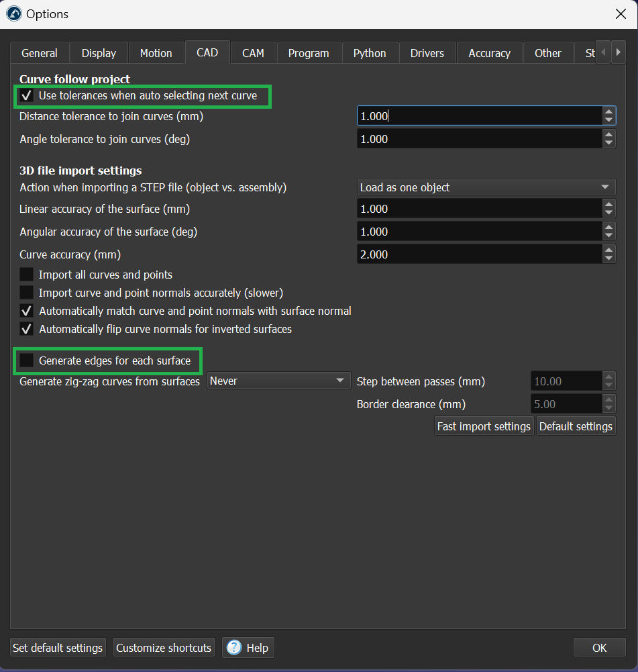Switch to the CAM tab
The image size is (638, 672).
(x=253, y=53)
